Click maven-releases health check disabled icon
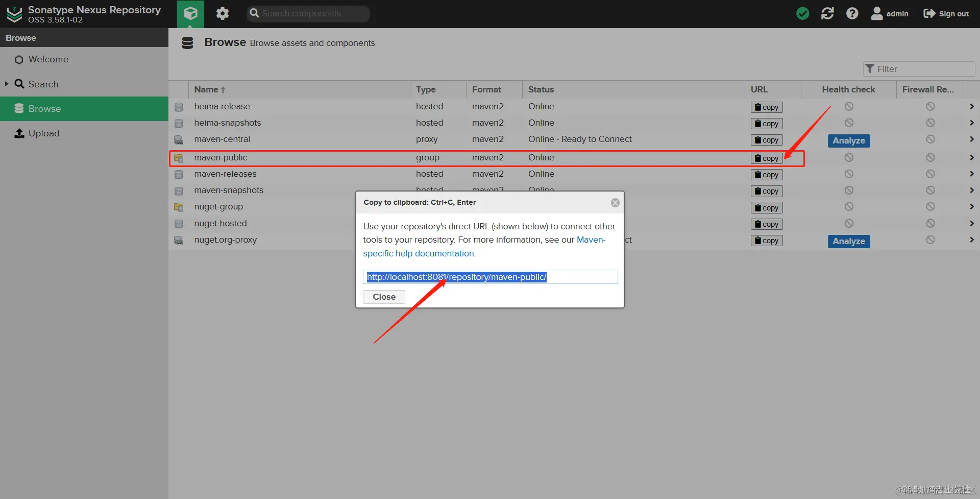 click(x=849, y=174)
